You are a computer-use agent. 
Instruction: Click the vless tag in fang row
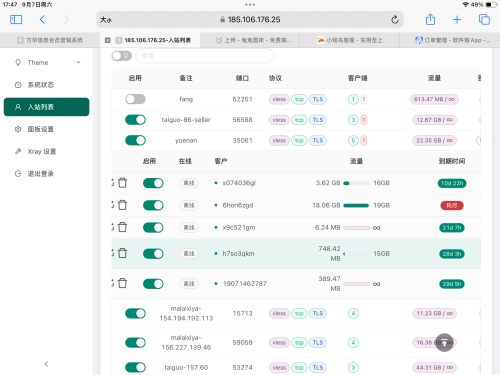pos(279,99)
